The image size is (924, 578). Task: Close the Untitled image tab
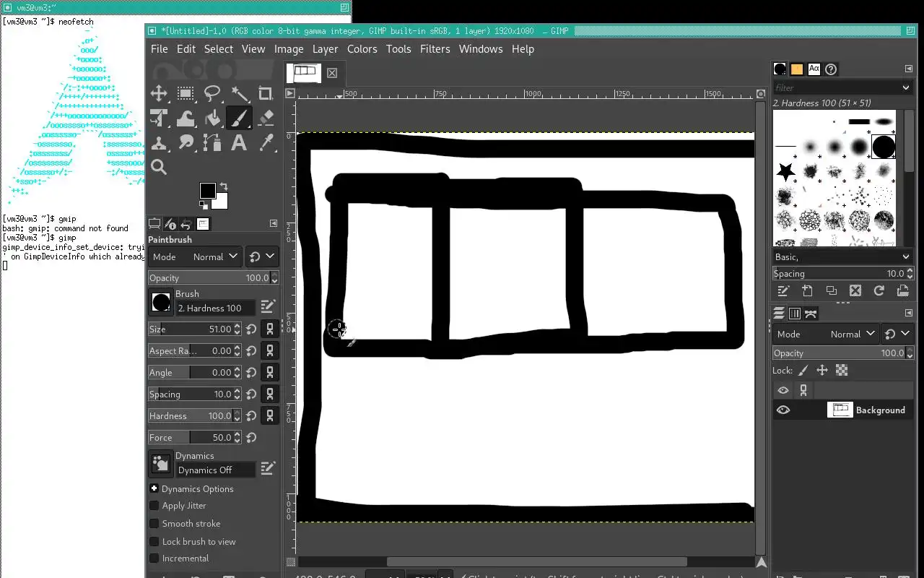point(332,73)
